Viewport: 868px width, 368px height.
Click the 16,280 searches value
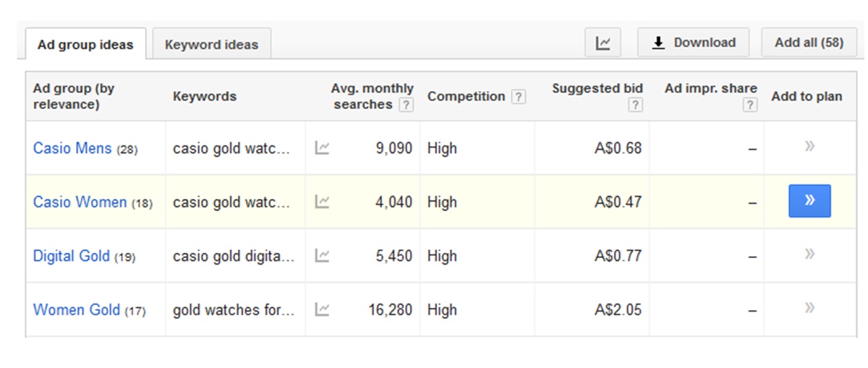[x=390, y=310]
